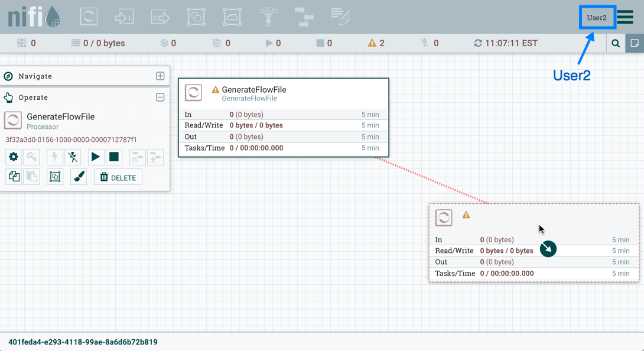The width and height of the screenshot is (644, 351).
Task: Click the process group ID breadcrumb link
Action: click(83, 342)
